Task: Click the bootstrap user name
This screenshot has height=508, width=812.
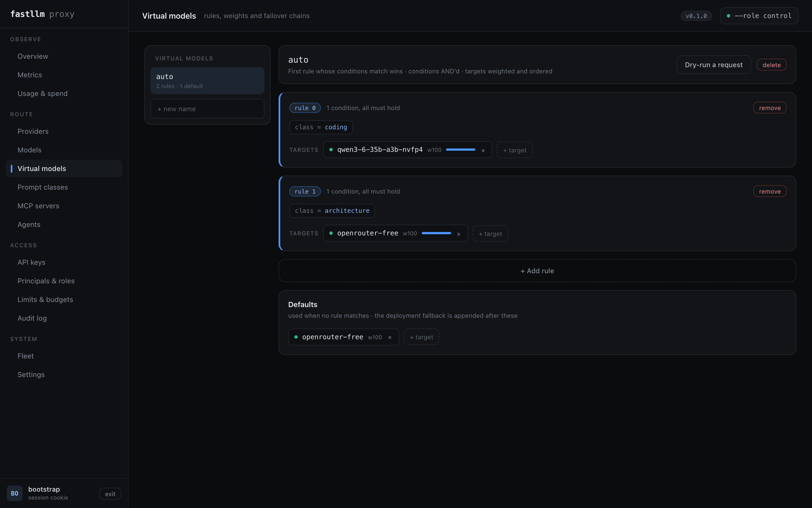Action: coord(44,489)
